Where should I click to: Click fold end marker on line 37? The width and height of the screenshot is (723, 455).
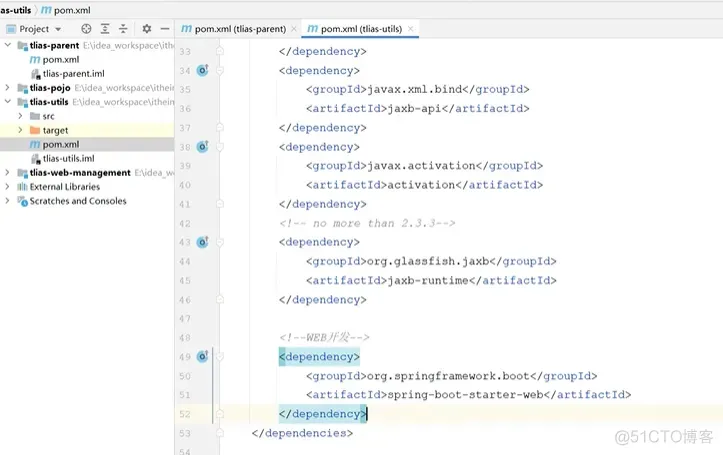click(220, 128)
